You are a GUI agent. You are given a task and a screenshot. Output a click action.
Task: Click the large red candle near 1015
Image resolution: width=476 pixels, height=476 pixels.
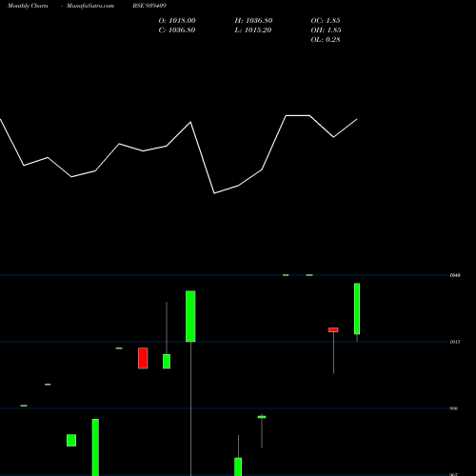143,358
